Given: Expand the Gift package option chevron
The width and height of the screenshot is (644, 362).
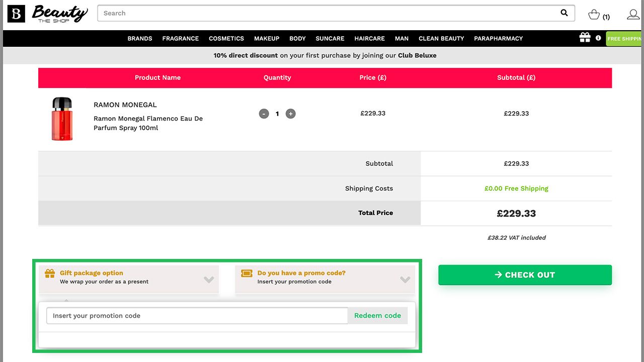Looking at the screenshot, I should (209, 280).
